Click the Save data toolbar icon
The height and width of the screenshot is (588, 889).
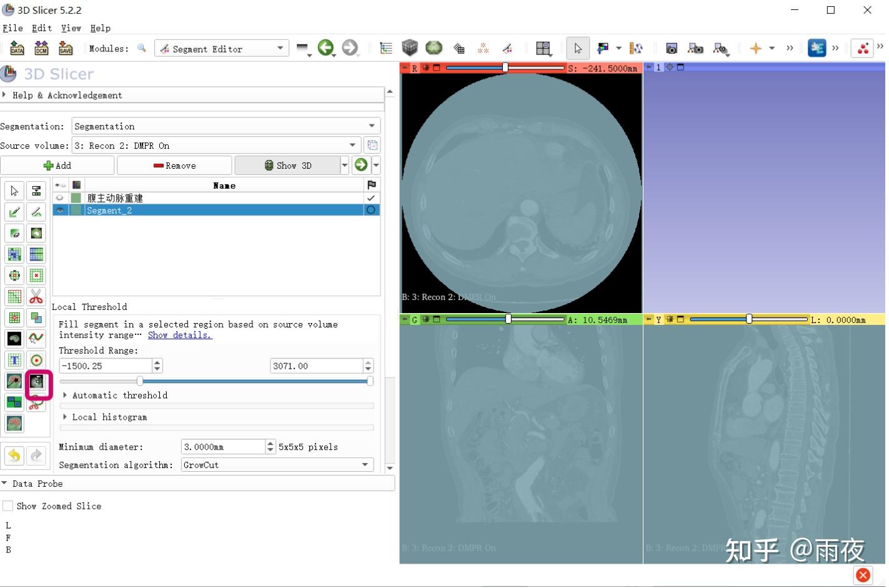66,48
